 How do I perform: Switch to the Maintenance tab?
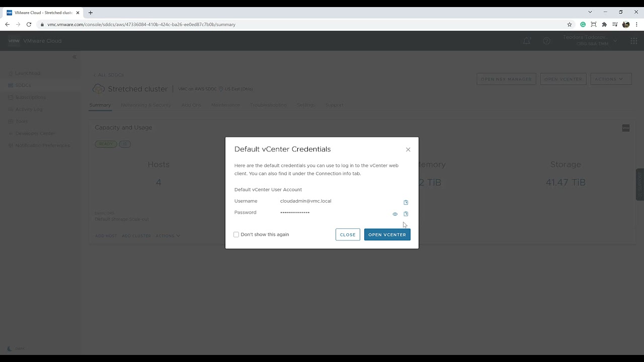[x=225, y=105]
